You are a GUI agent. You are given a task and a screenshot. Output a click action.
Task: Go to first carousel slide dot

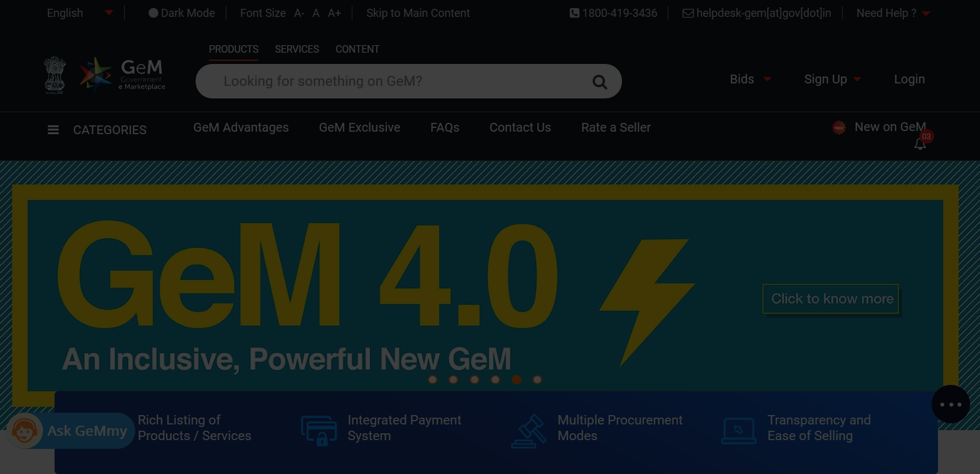click(433, 379)
